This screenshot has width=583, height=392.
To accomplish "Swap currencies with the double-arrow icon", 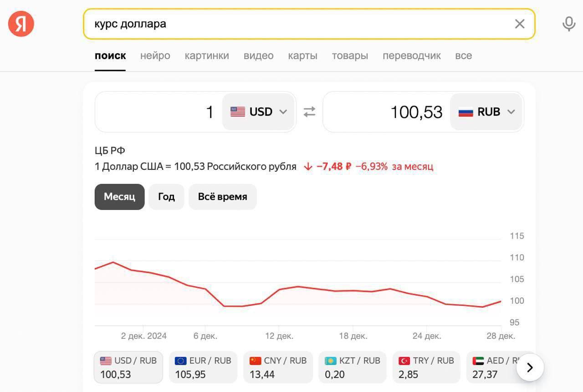I will click(309, 112).
